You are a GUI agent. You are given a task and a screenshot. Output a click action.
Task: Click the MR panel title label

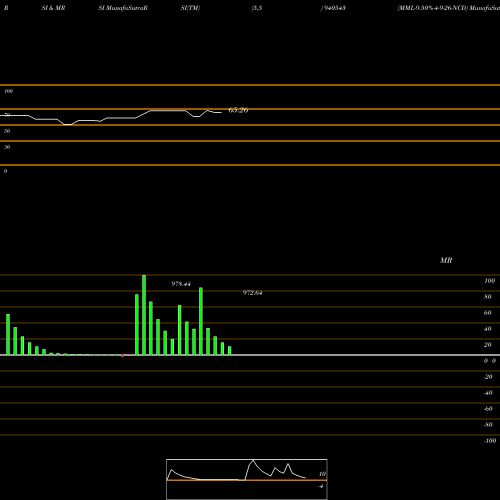[x=446, y=260]
